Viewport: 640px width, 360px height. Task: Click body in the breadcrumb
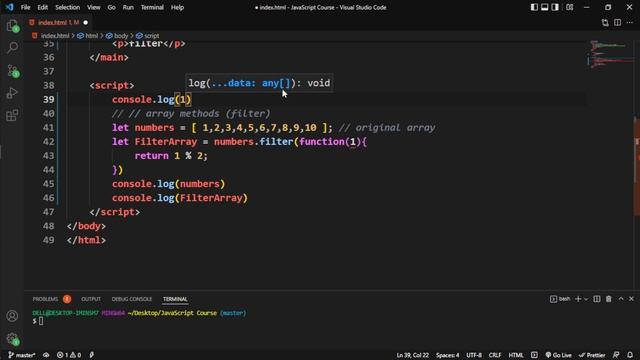coord(121,36)
